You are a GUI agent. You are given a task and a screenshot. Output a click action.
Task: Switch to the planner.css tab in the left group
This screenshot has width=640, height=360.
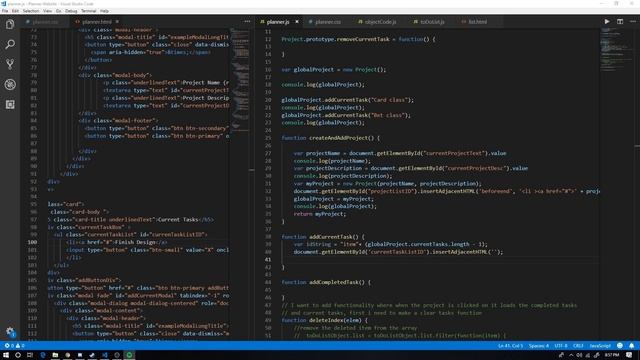45,22
